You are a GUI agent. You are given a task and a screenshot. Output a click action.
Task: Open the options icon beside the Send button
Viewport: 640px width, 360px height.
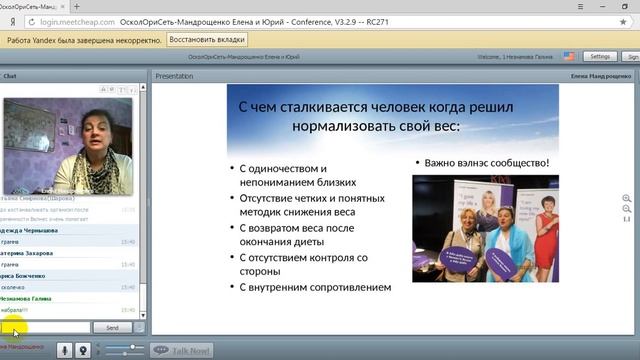pos(139,328)
